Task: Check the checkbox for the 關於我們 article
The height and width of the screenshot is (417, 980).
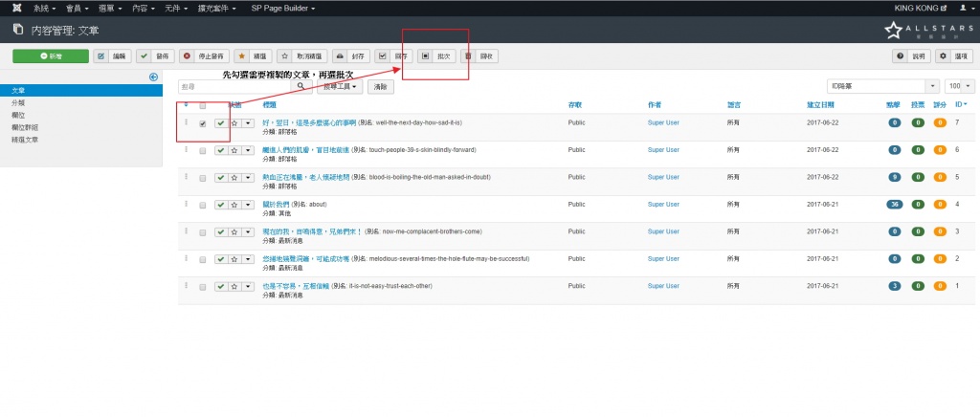Action: [x=202, y=205]
